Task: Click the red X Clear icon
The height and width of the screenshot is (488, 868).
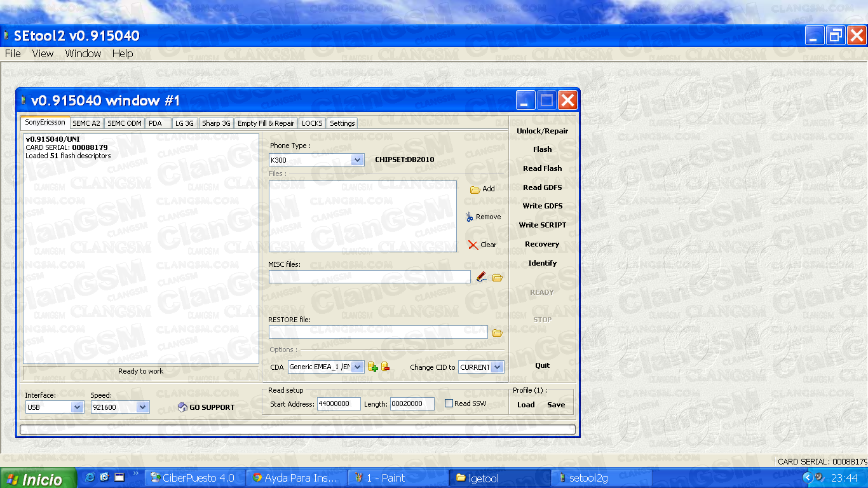Action: (473, 245)
